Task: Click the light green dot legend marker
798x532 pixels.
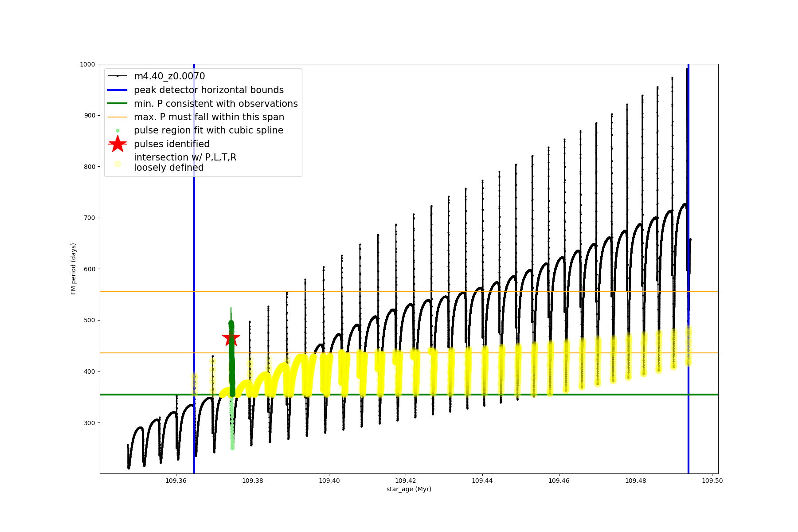Action: coord(117,130)
